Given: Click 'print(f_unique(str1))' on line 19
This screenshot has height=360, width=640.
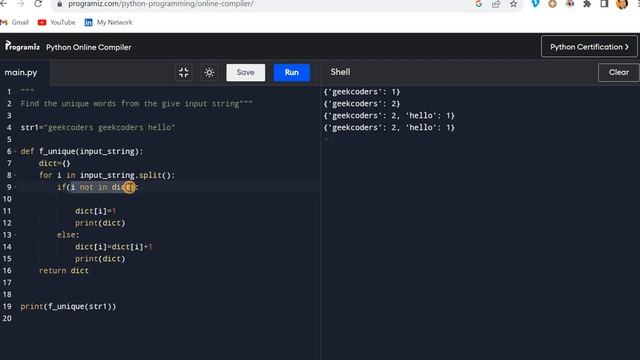Looking at the screenshot, I should pyautogui.click(x=68, y=307).
